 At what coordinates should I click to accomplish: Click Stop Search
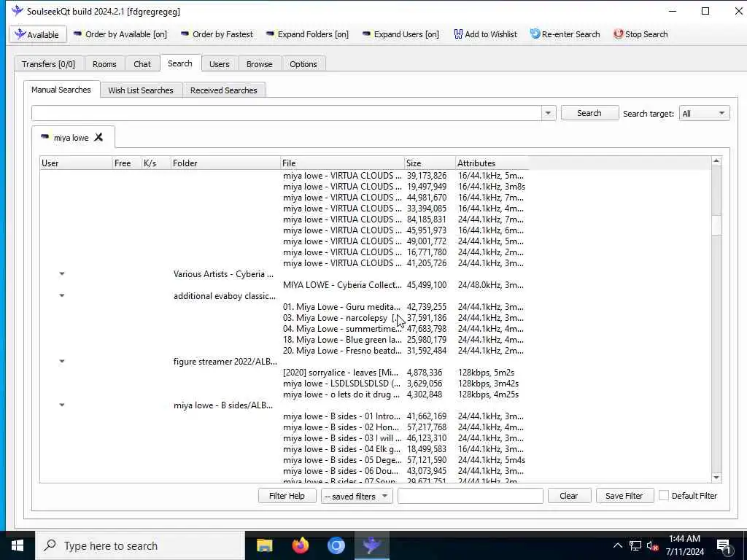coord(640,34)
